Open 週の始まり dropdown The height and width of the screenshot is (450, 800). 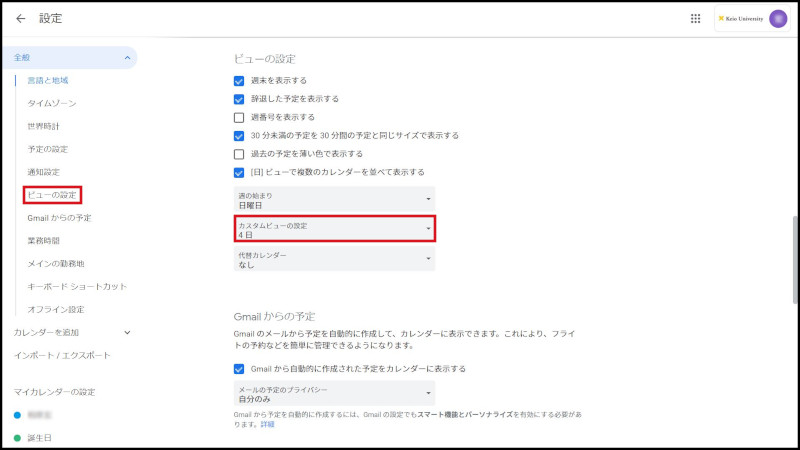[x=335, y=199]
